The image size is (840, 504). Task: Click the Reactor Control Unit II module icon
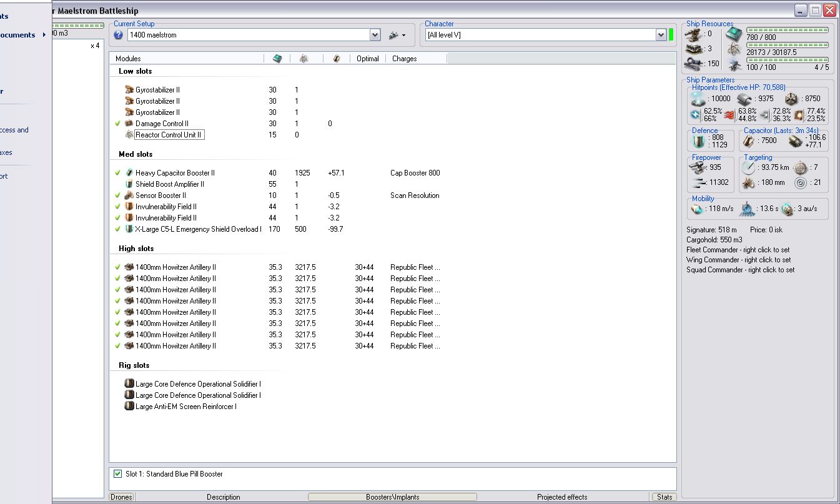pos(129,135)
